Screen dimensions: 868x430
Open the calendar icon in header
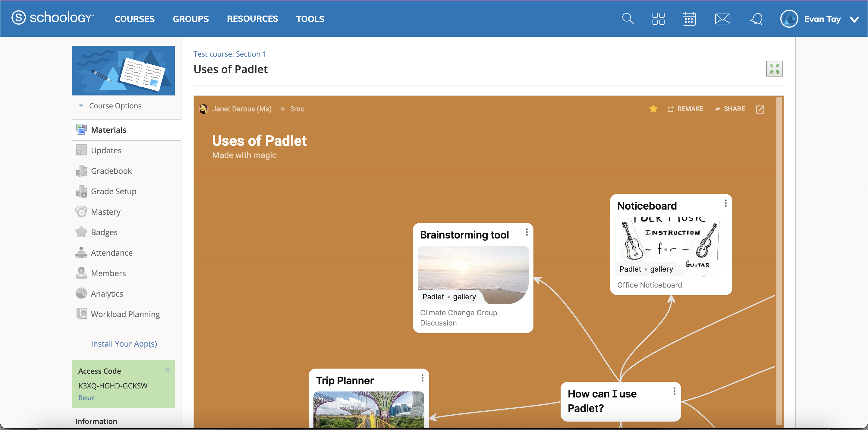(689, 19)
